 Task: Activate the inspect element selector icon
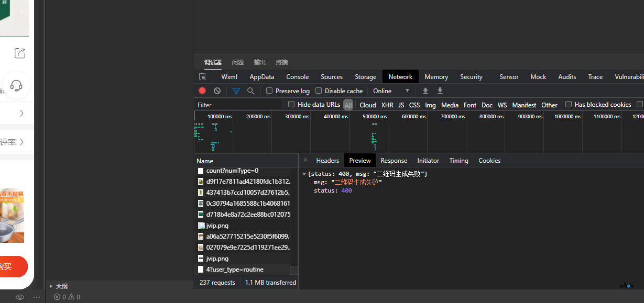(202, 77)
